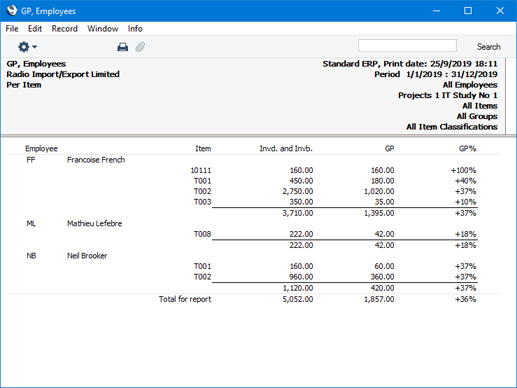Select employee name Neil Brooker
This screenshot has height=388, width=517.
(x=87, y=256)
